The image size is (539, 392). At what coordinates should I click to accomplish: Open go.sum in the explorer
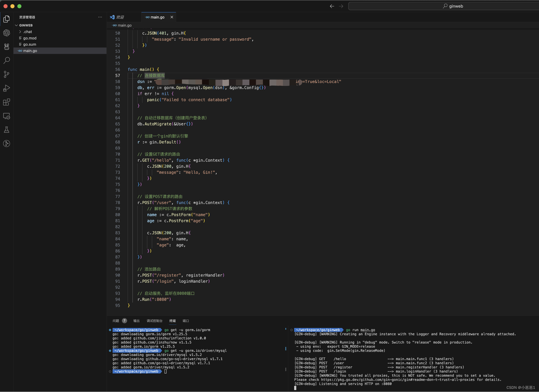pos(60,44)
